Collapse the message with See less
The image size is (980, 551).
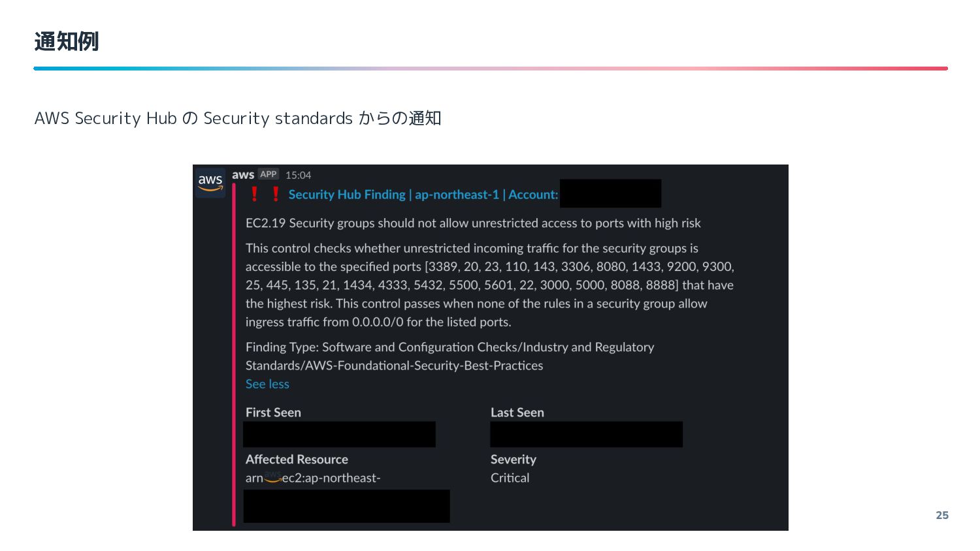point(267,384)
